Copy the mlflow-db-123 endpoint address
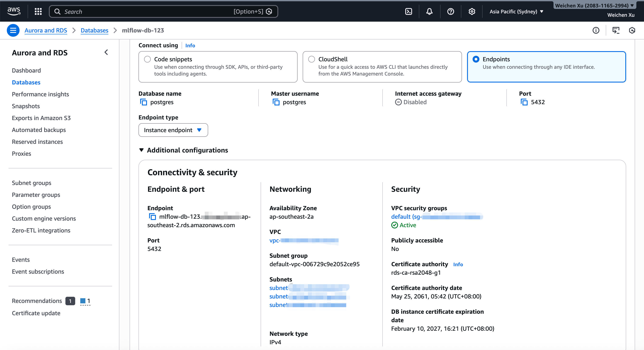 pyautogui.click(x=152, y=216)
